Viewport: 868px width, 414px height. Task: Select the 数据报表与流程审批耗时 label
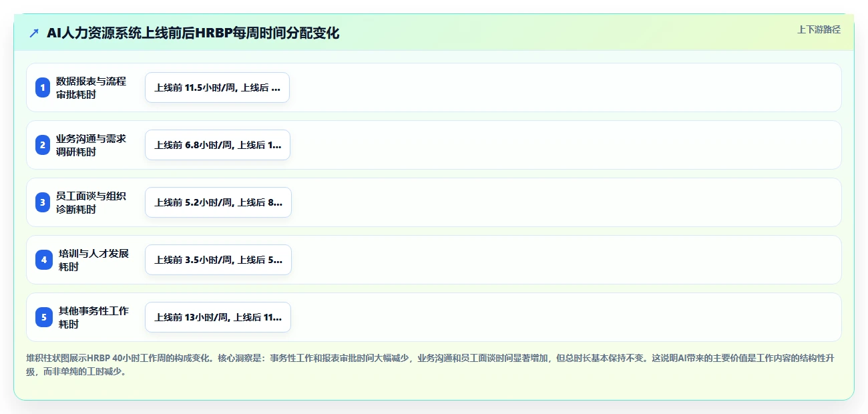click(x=91, y=87)
